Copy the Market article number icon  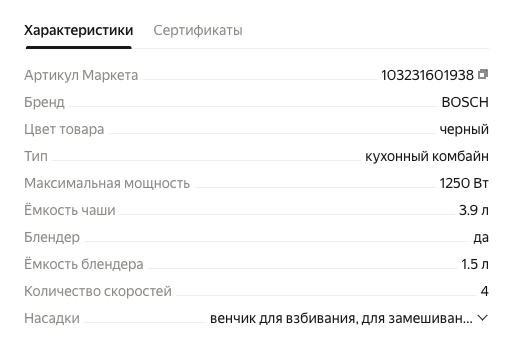[483, 74]
